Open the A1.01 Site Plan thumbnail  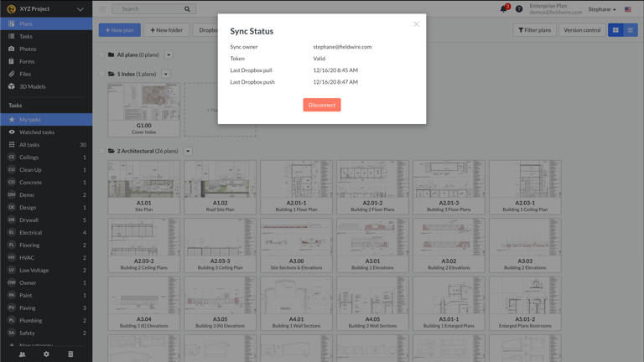[143, 186]
